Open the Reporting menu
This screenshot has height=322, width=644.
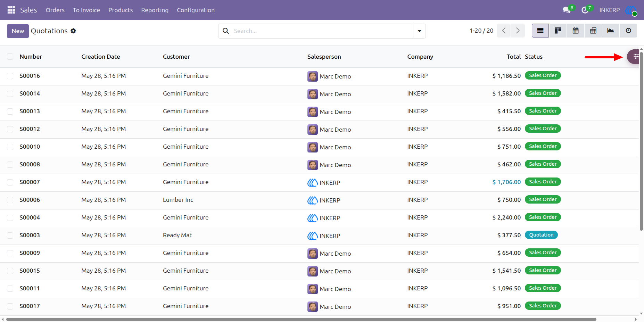pos(155,10)
